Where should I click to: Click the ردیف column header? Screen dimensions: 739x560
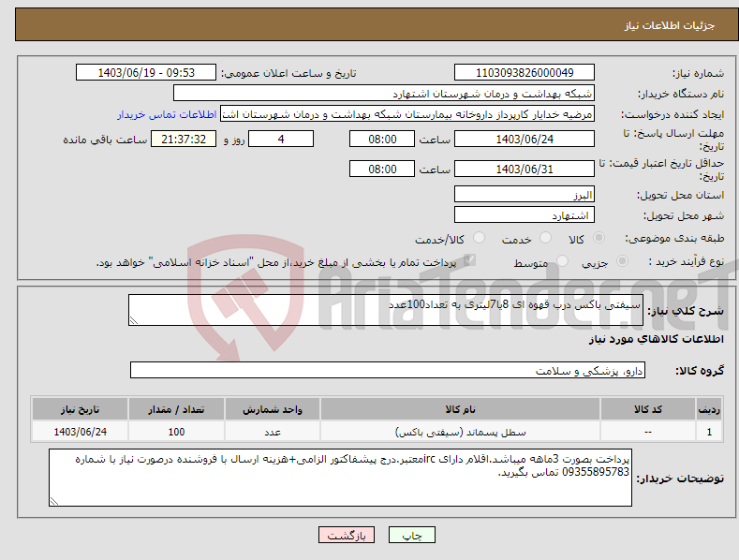click(709, 409)
